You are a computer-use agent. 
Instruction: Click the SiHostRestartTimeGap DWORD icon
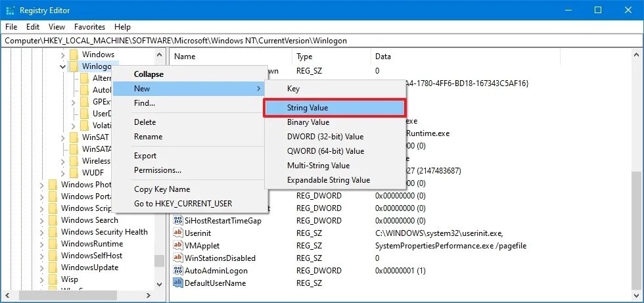pyautogui.click(x=178, y=221)
